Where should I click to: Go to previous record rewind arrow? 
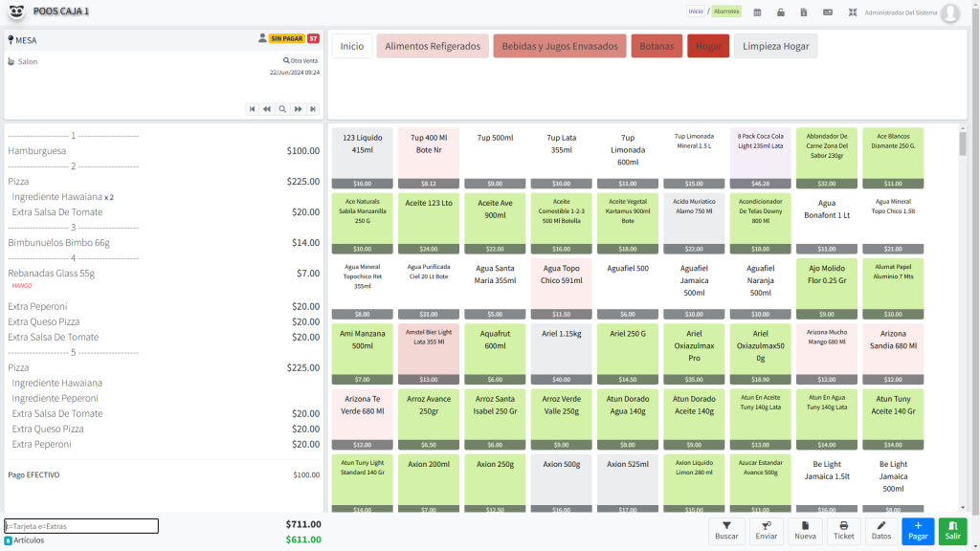(267, 109)
